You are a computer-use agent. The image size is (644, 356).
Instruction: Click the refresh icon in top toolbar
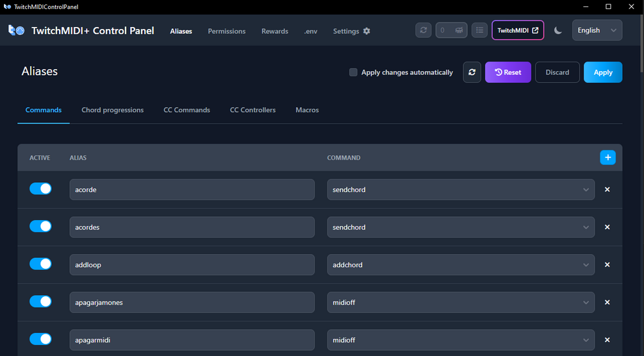click(x=424, y=30)
